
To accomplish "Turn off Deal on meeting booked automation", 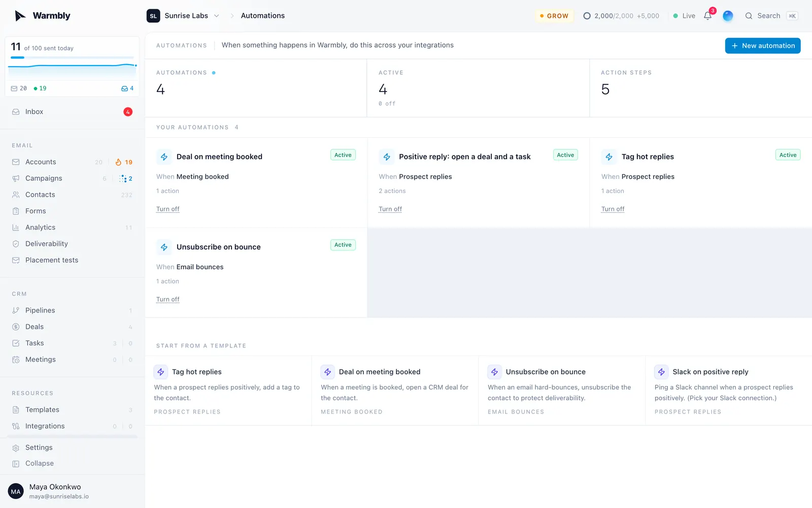I will (168, 209).
